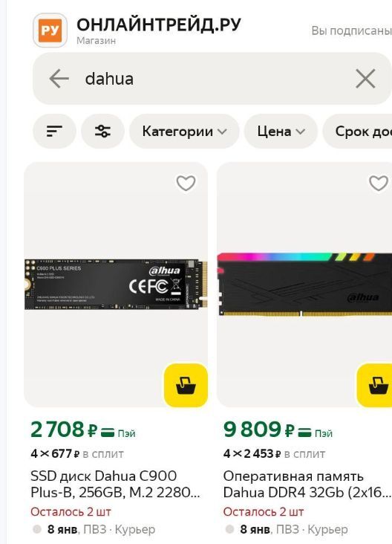
Task: Click the orange РУ store logo
Action: [50, 30]
